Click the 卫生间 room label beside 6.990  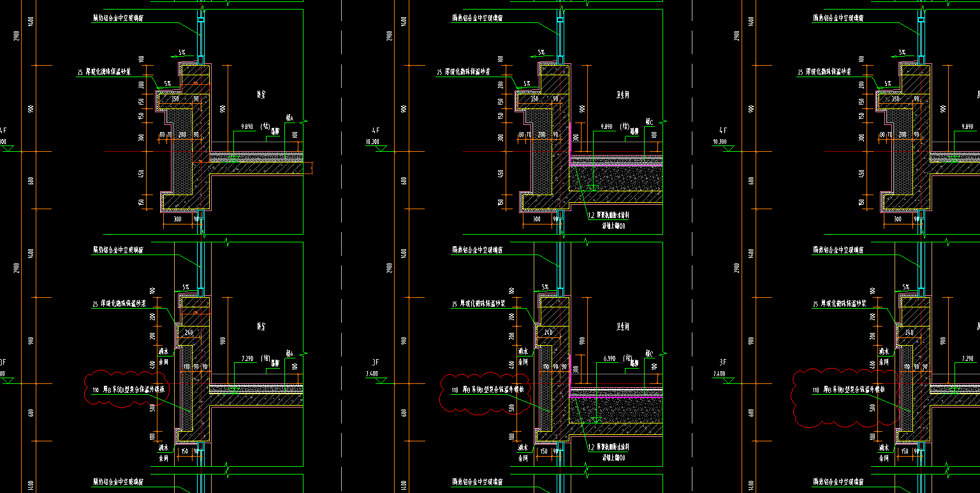pos(622,327)
